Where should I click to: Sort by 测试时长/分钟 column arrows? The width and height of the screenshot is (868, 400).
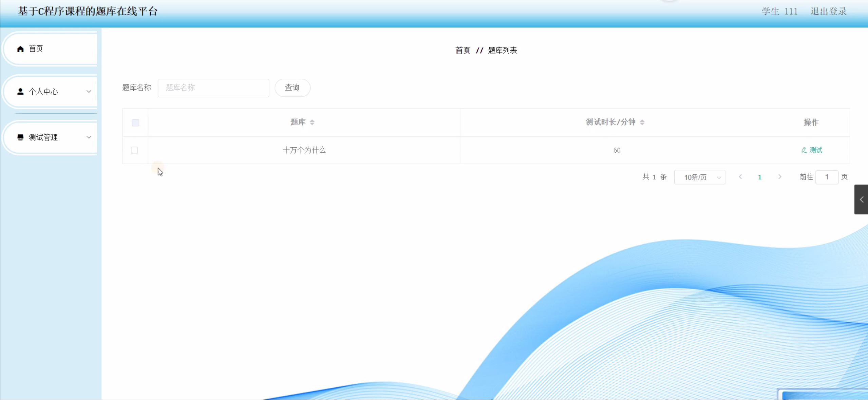pos(642,122)
